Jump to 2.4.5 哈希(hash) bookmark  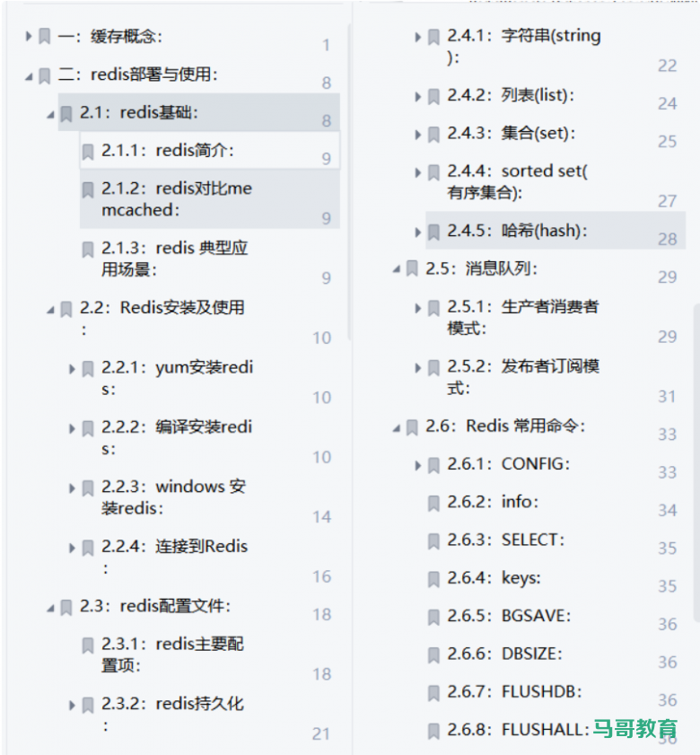tap(517, 231)
